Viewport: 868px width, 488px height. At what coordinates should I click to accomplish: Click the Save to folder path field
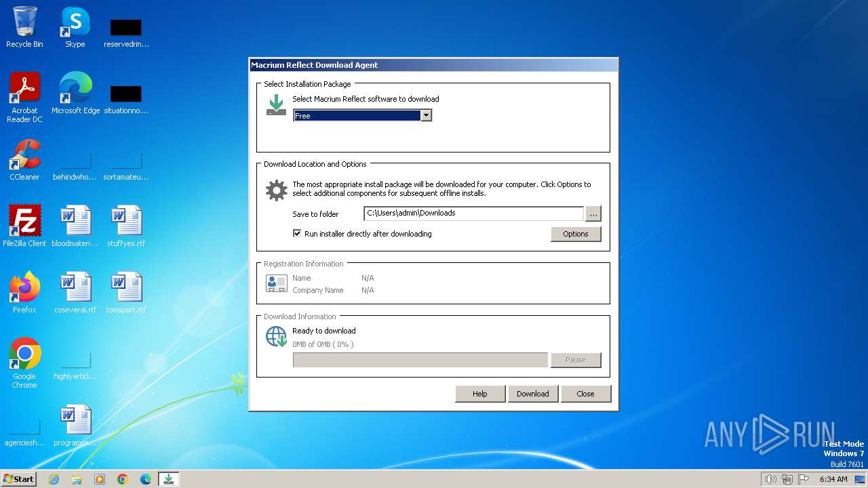473,213
